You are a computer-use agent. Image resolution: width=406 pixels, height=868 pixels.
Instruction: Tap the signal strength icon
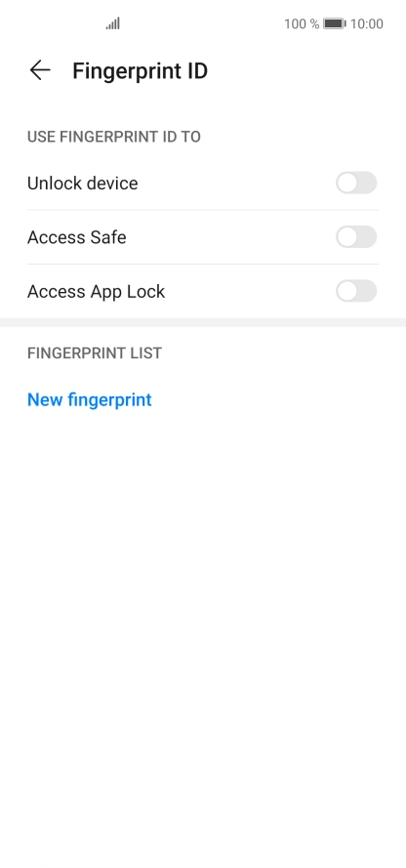click(113, 23)
